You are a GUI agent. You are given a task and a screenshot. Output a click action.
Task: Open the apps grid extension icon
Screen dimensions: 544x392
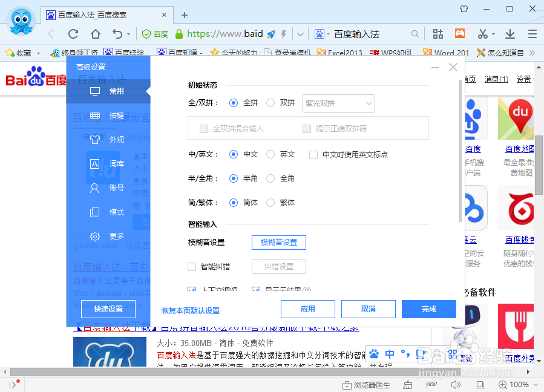coord(438,34)
